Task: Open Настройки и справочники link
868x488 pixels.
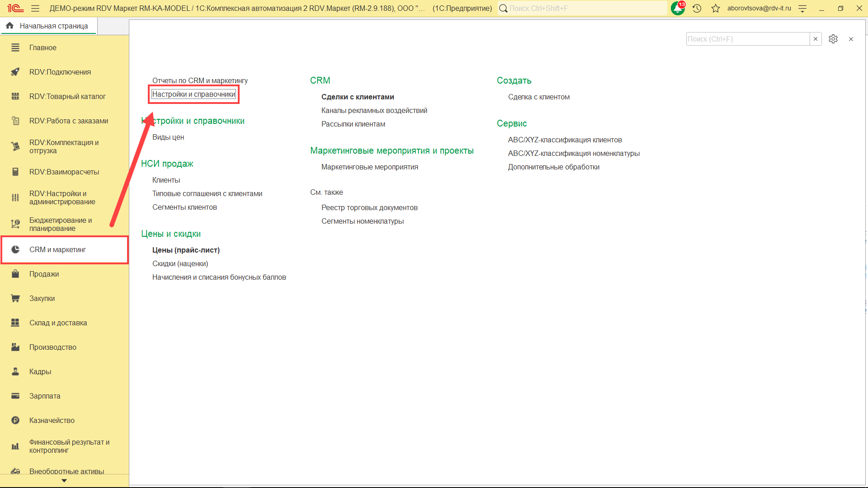Action: [193, 94]
